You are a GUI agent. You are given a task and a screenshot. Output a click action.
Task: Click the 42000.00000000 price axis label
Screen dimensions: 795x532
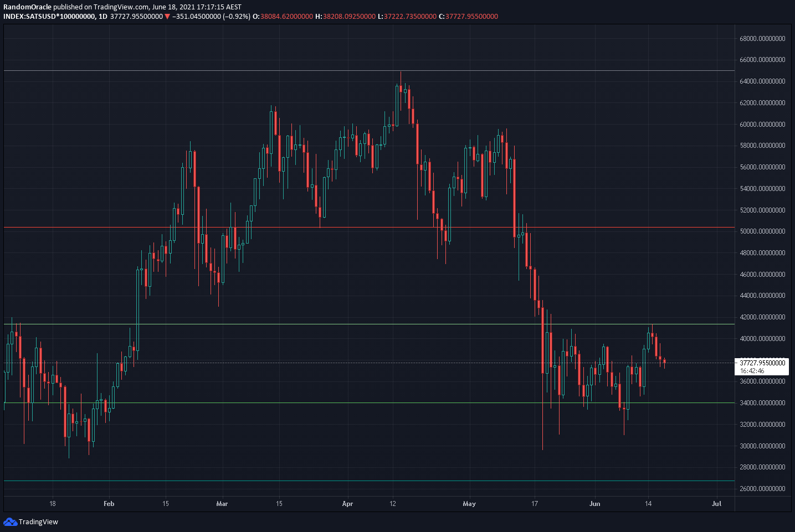pos(762,317)
